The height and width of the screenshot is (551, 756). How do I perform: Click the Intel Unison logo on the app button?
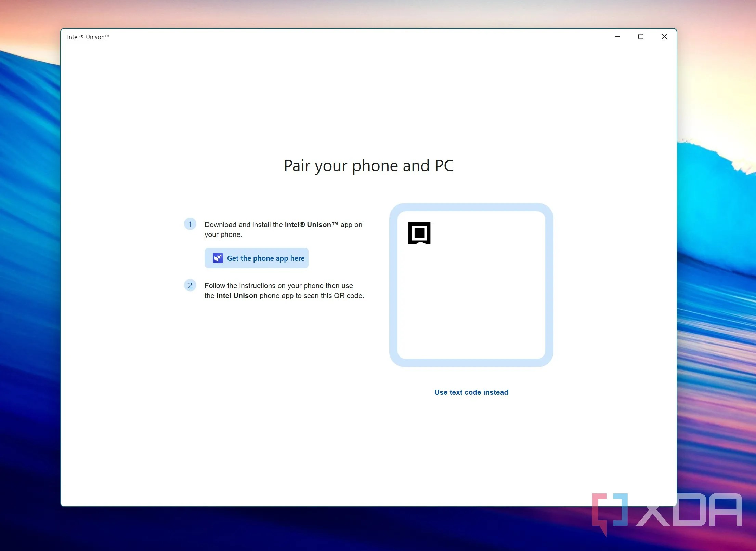218,258
